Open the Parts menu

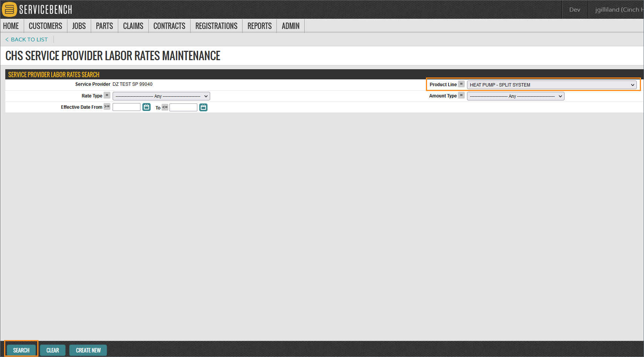pos(104,26)
